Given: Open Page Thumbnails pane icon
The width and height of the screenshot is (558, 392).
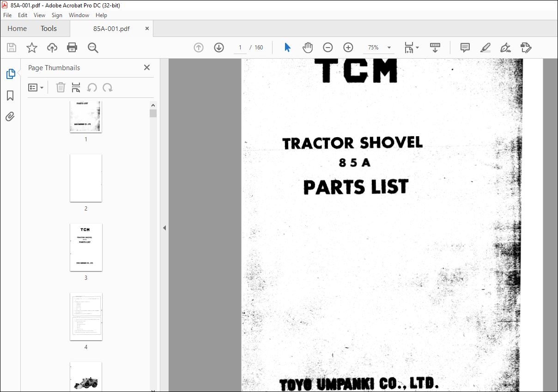Looking at the screenshot, I should coord(10,74).
